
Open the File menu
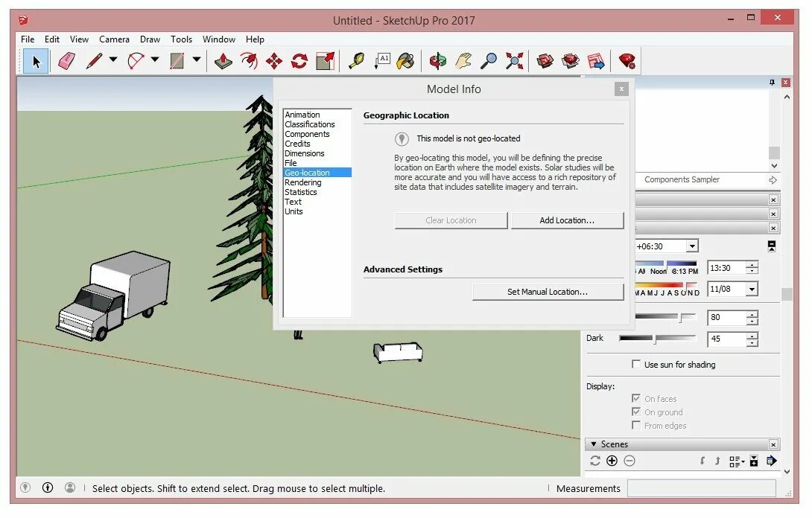(x=28, y=39)
